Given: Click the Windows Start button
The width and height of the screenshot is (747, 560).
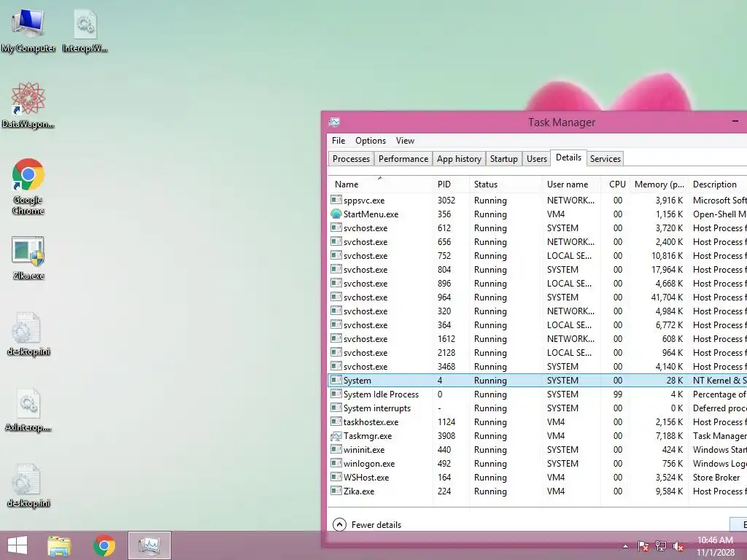Looking at the screenshot, I should 18,545.
